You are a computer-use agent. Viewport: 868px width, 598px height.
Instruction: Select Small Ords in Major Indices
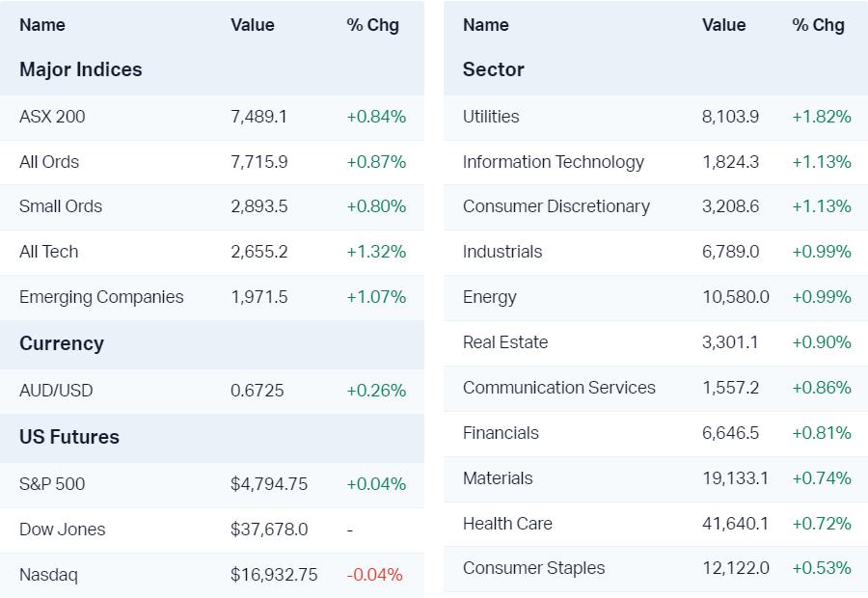click(x=61, y=206)
